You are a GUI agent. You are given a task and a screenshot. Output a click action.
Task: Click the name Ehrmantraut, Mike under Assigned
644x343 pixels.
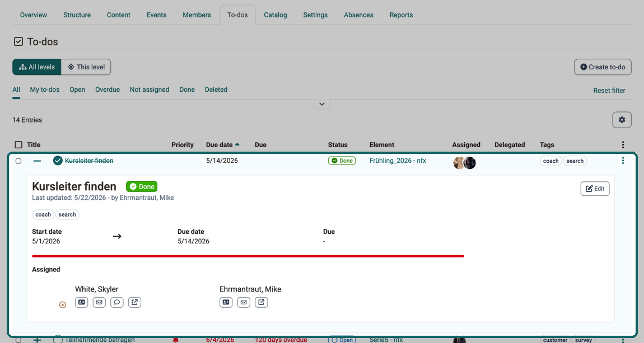click(250, 289)
